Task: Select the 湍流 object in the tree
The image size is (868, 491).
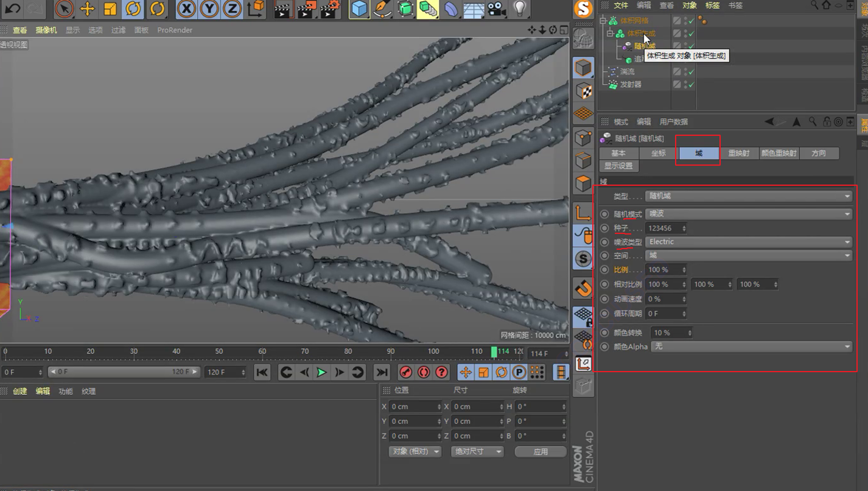Action: click(627, 72)
